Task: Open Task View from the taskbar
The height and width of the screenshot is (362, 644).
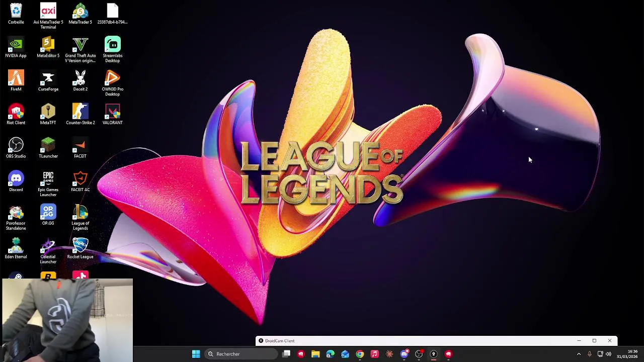Action: click(x=286, y=354)
